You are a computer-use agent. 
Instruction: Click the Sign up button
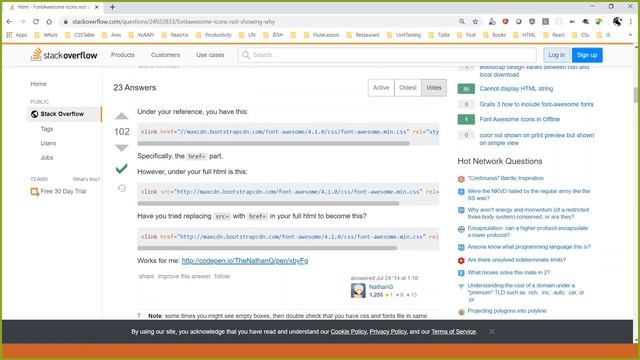[x=587, y=55]
